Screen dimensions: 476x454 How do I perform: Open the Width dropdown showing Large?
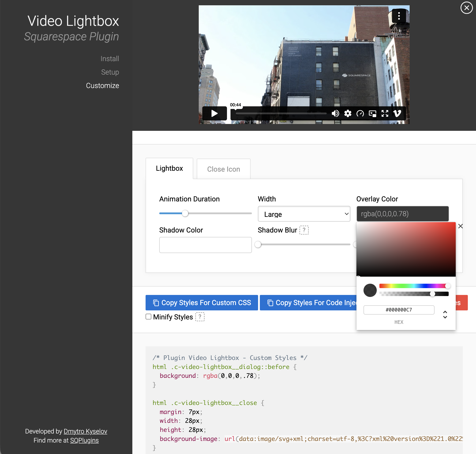304,214
